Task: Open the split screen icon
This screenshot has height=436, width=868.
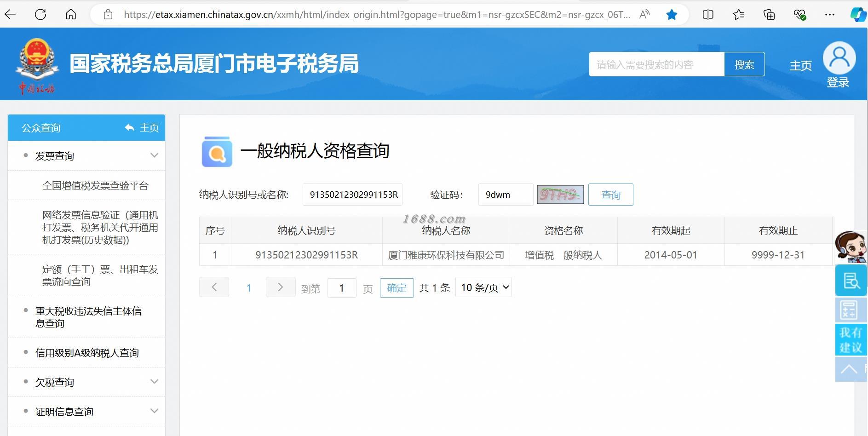Action: (708, 15)
